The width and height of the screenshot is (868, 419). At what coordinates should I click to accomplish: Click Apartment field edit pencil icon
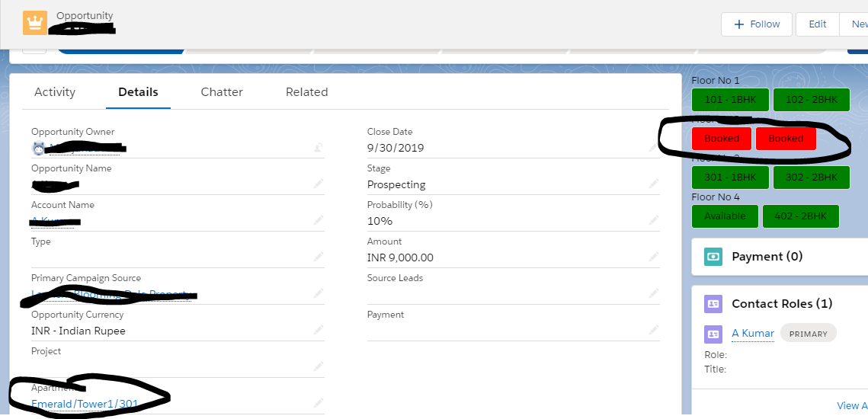(318, 404)
